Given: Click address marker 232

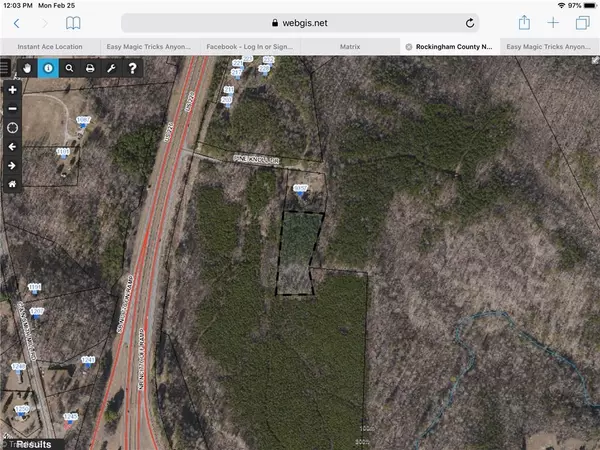Looking at the screenshot, I should (x=269, y=61).
